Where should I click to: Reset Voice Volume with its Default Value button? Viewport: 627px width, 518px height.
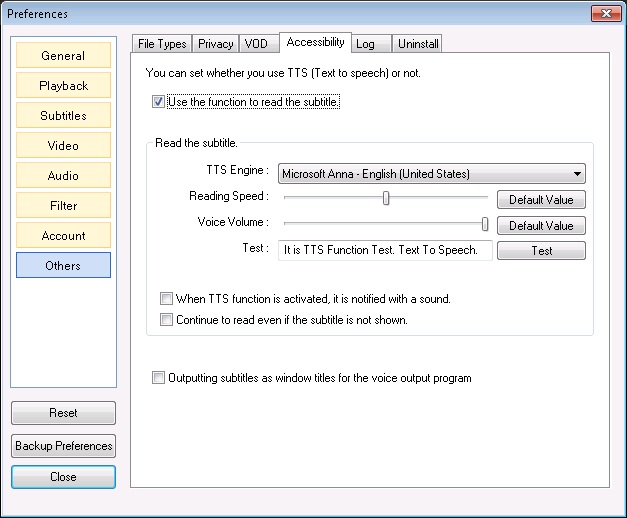tap(541, 226)
